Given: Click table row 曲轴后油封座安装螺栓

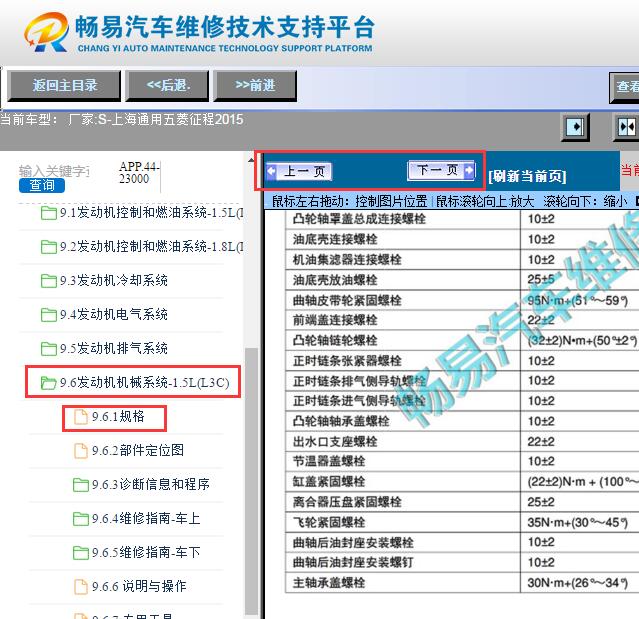Looking at the screenshot, I should [x=462, y=542].
